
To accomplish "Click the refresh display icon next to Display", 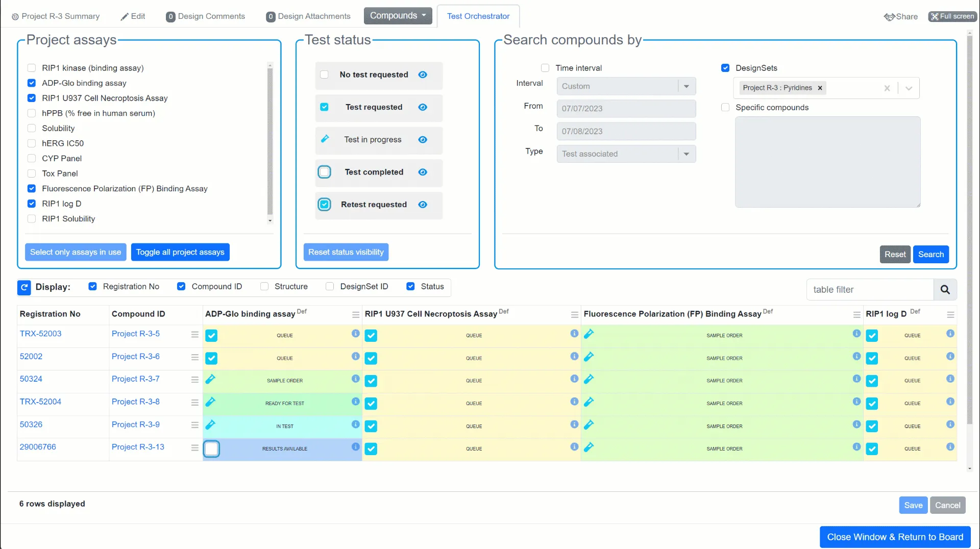I will [x=24, y=287].
